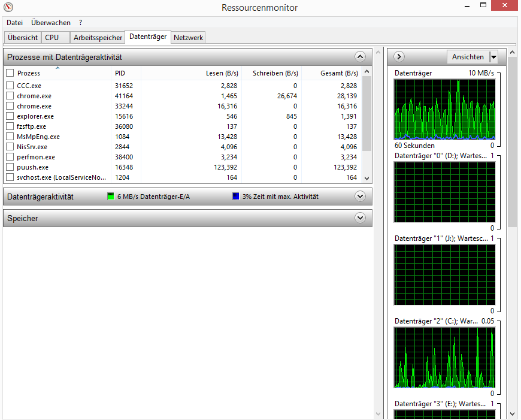
Task: Click the Ansichten button
Action: click(x=468, y=57)
